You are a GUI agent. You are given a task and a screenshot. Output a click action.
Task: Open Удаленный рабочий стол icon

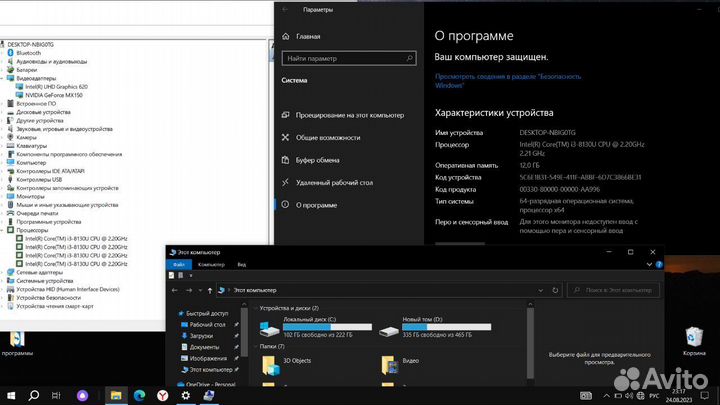[x=286, y=182]
